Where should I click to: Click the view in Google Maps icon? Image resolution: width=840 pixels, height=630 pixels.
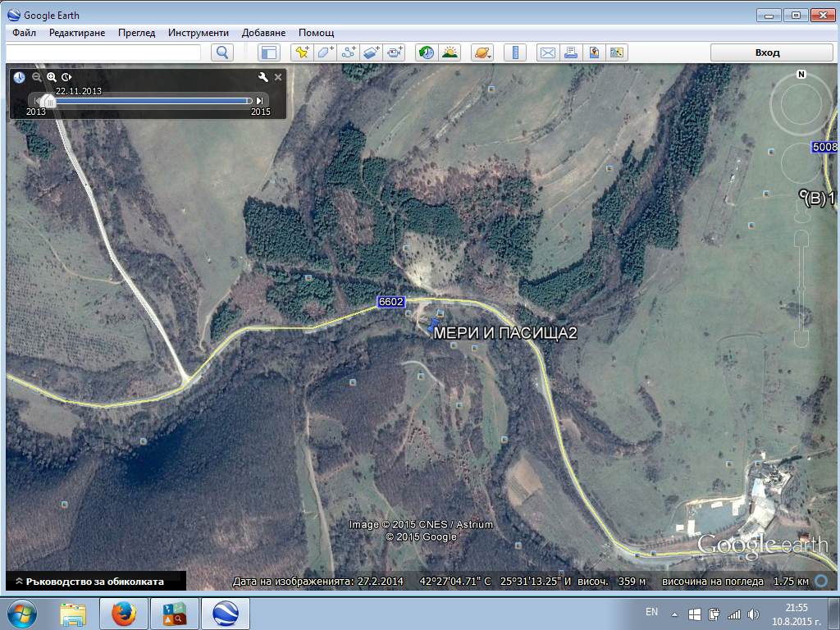(617, 52)
